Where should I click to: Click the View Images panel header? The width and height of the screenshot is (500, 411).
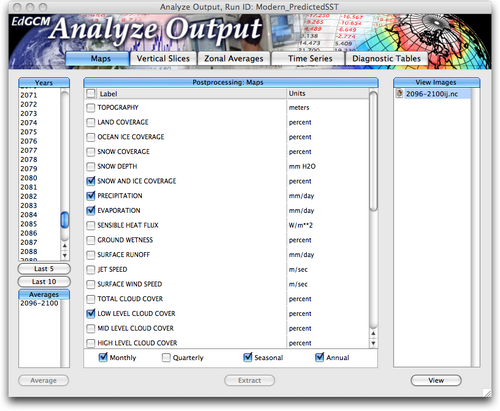click(436, 82)
